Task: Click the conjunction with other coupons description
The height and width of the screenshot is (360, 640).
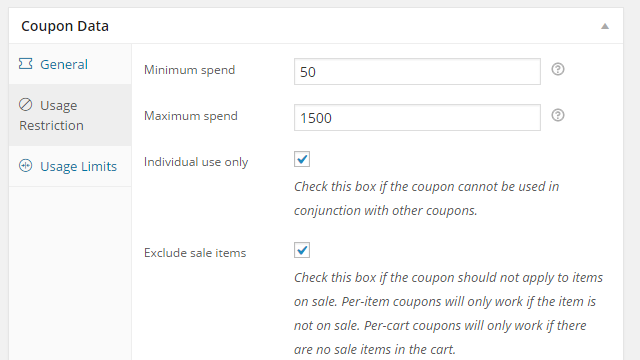Action: [x=427, y=198]
